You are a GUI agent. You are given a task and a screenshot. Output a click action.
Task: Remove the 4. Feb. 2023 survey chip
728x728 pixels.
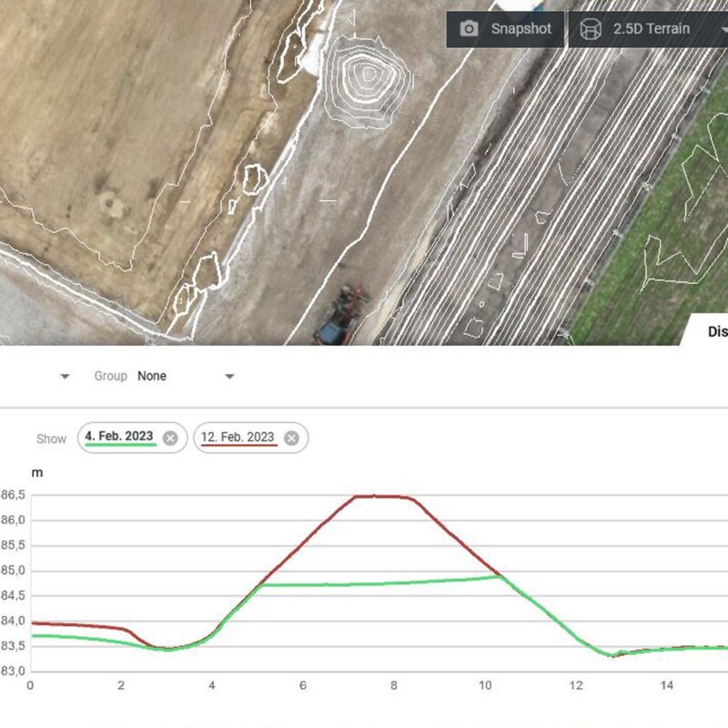tap(170, 438)
